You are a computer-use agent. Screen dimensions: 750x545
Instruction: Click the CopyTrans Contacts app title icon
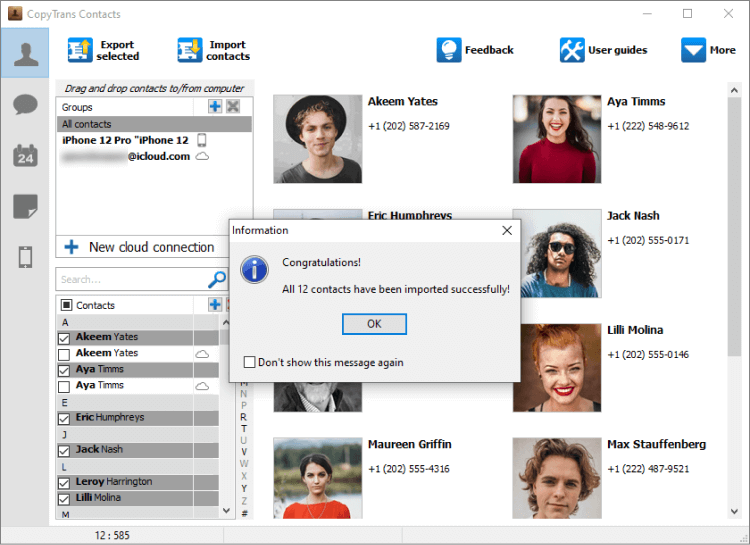[15, 13]
